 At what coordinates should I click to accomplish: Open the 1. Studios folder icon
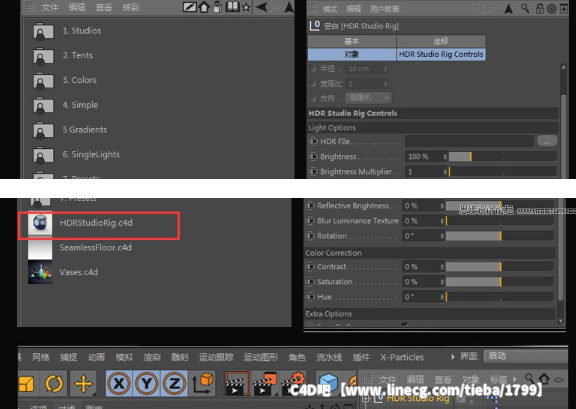pos(43,31)
